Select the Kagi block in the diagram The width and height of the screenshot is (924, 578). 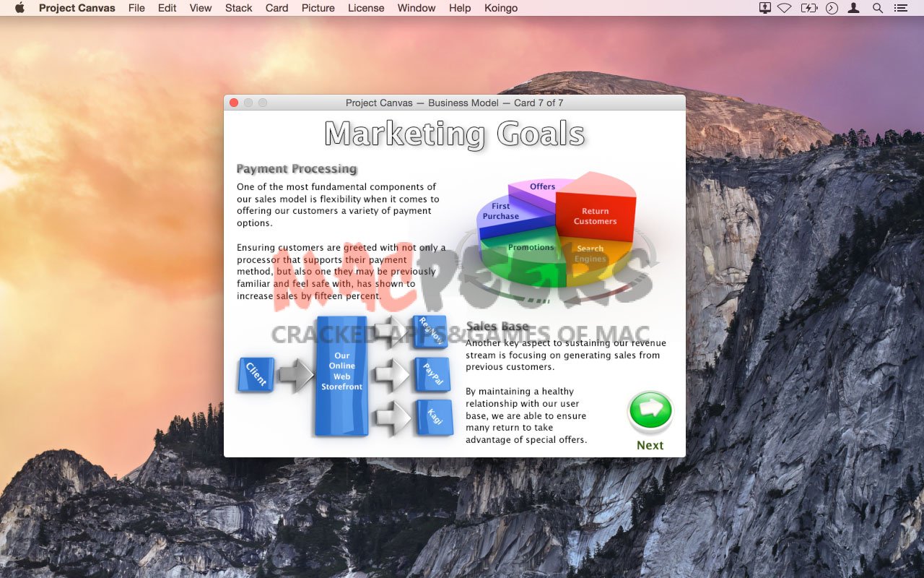coord(435,418)
